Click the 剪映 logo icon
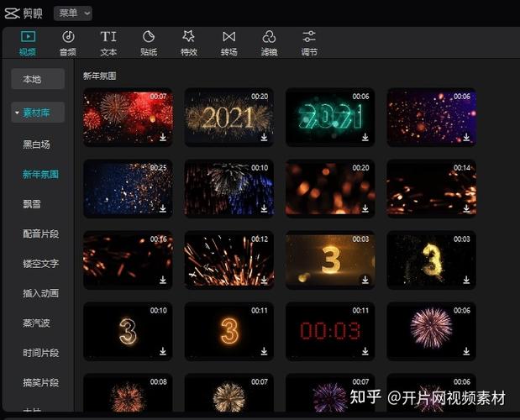Viewport: 520px width, 420px height. [x=13, y=13]
